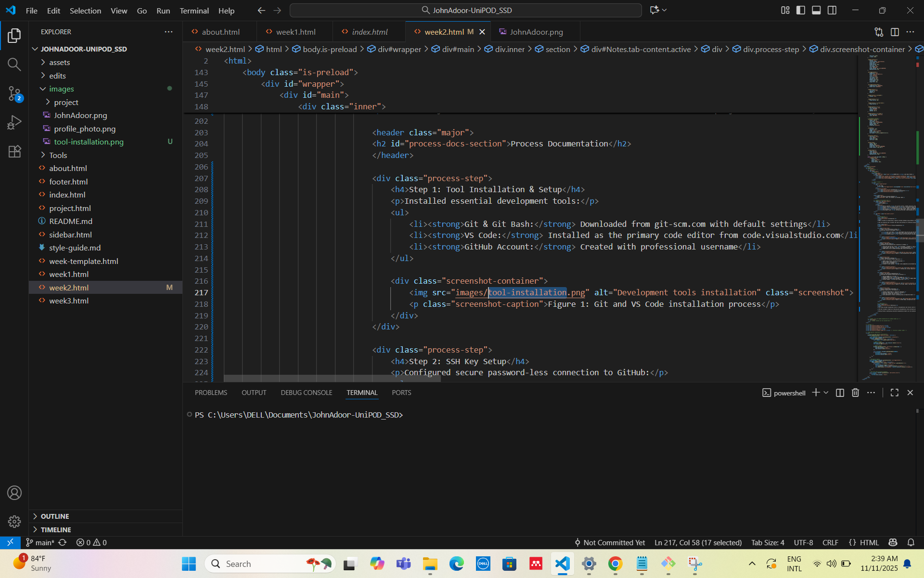Image resolution: width=924 pixels, height=578 pixels.
Task: Customize Layout button in title bar
Action: tap(785, 10)
